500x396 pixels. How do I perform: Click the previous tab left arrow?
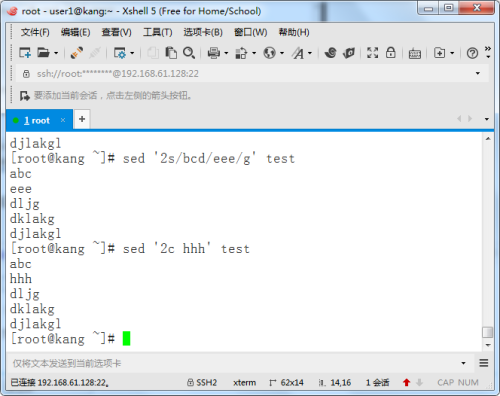(459, 119)
